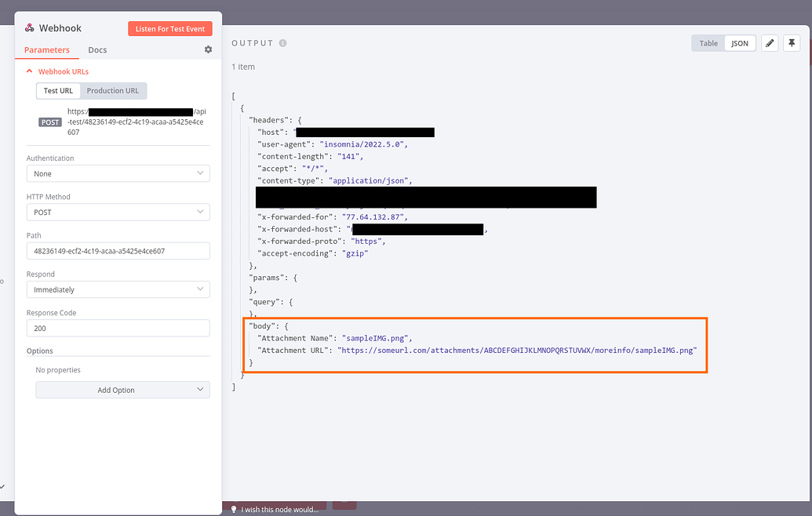This screenshot has width=812, height=516.
Task: Switch to the Docs tab
Action: (97, 50)
